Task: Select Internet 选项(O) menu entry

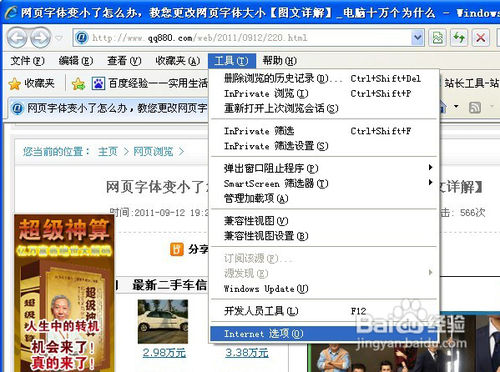Action: coord(323,333)
